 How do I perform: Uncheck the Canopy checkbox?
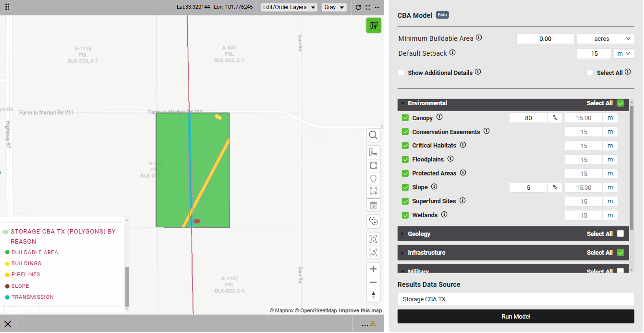click(405, 118)
